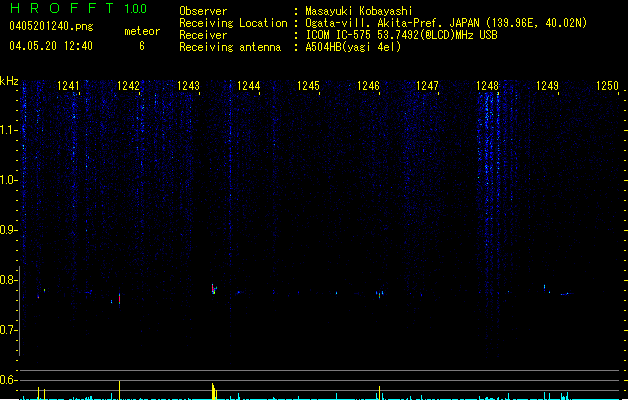Click the yellow power spike at 1246

[x=379, y=393]
